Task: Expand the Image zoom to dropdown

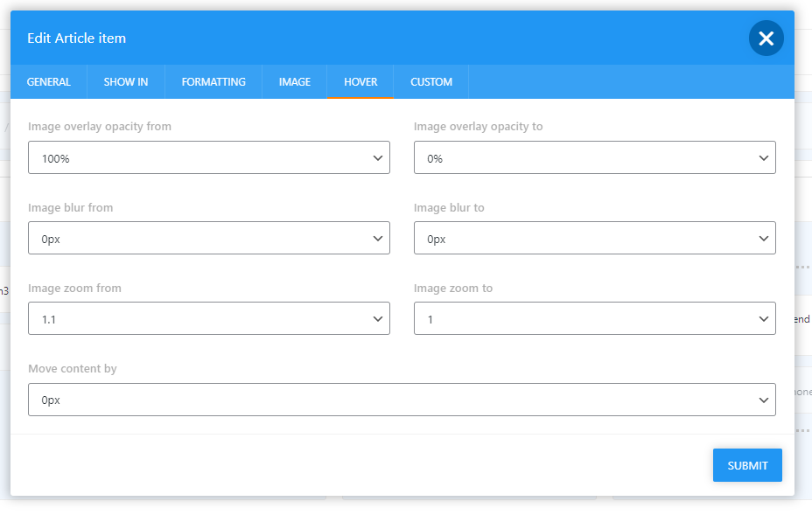Action: point(594,319)
